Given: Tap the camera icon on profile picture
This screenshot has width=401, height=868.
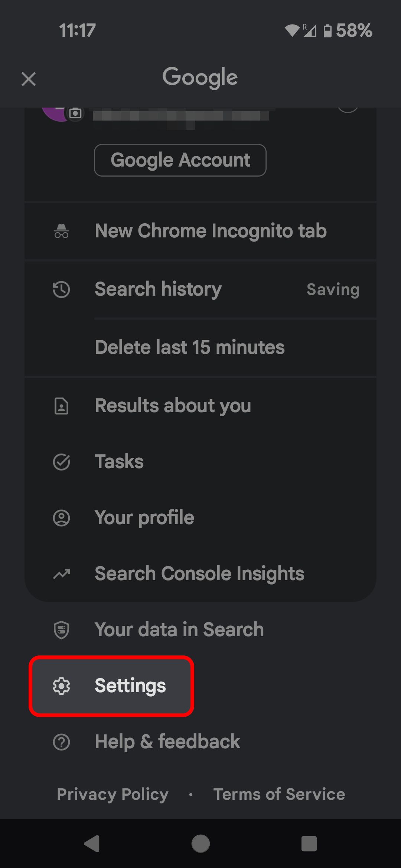Looking at the screenshot, I should 75,113.
